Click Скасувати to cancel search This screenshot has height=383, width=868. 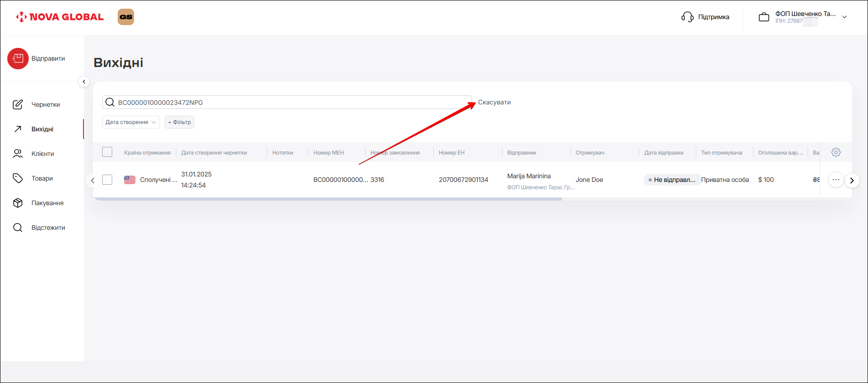(x=494, y=102)
